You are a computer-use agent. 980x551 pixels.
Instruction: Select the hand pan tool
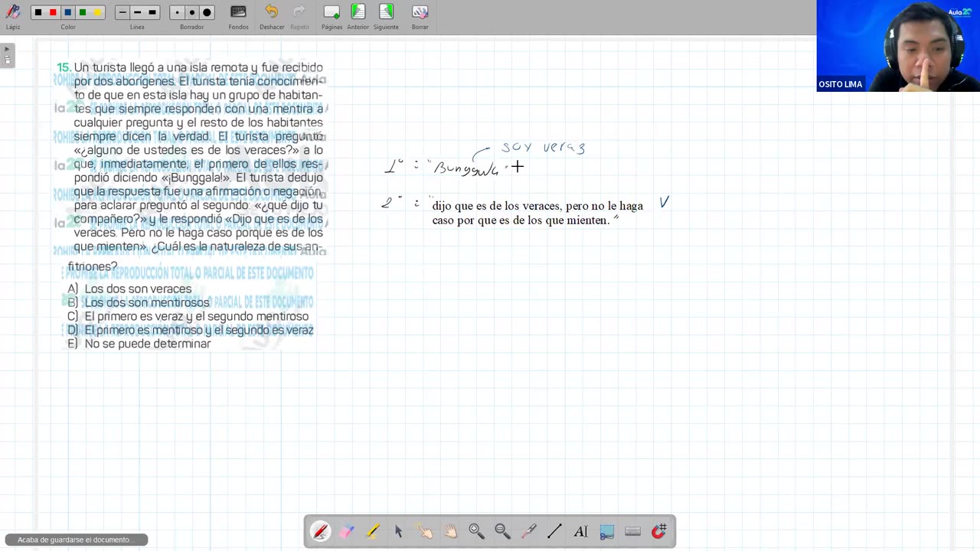[x=450, y=531]
